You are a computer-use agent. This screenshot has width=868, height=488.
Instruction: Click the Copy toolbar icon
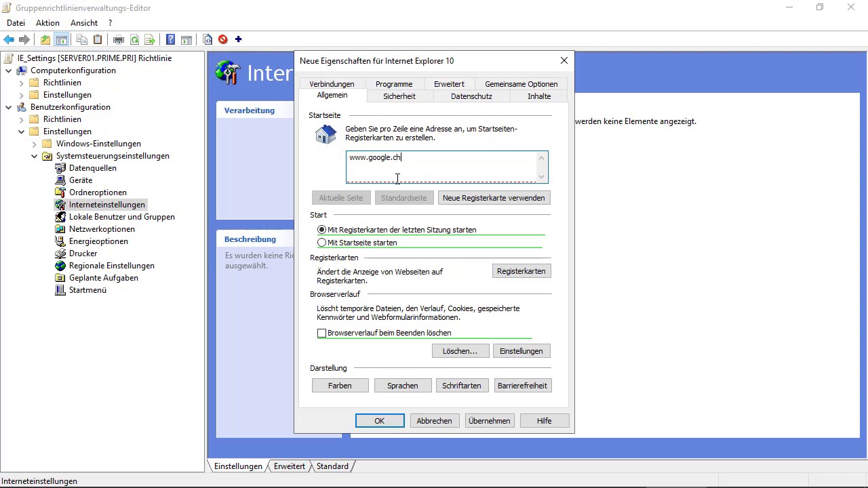pos(82,39)
